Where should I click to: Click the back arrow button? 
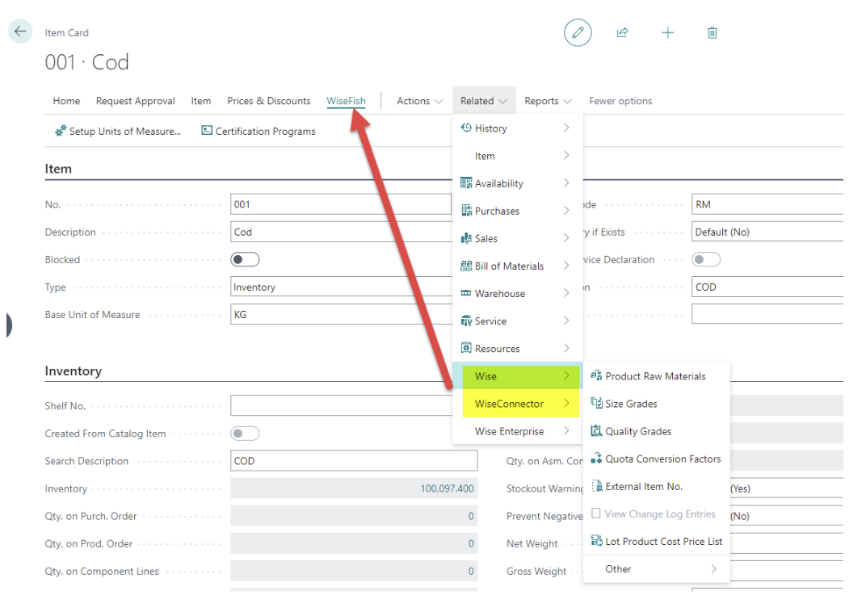[x=19, y=31]
